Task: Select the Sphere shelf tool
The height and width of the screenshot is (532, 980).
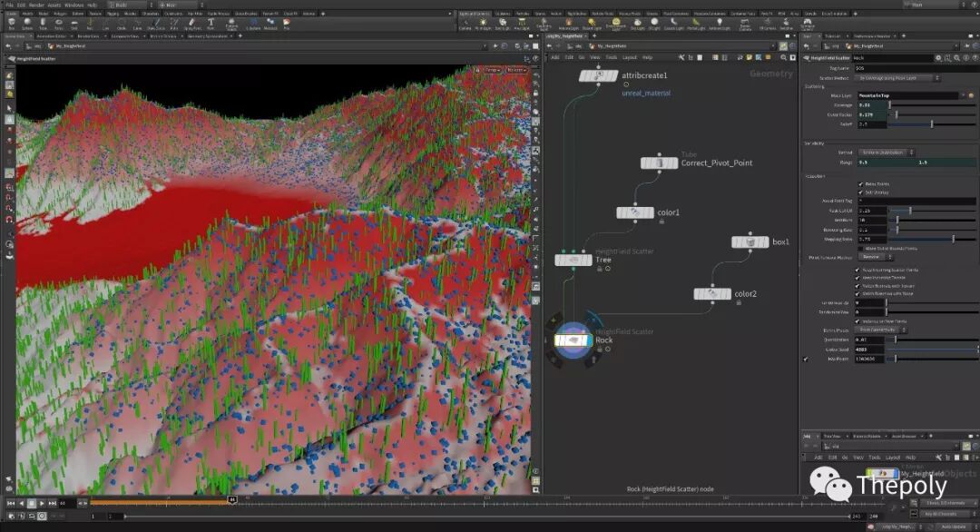Action: [27, 24]
